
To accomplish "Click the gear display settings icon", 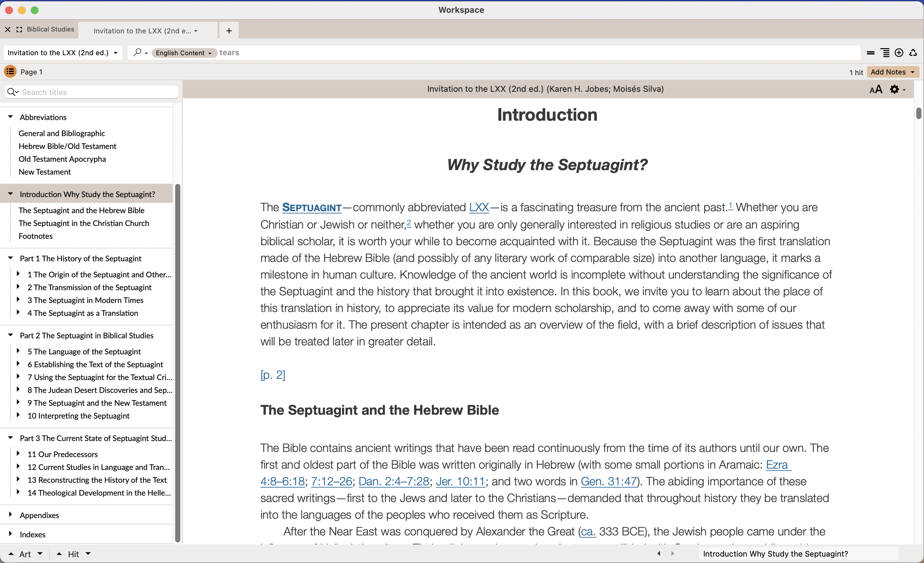I will coord(894,89).
